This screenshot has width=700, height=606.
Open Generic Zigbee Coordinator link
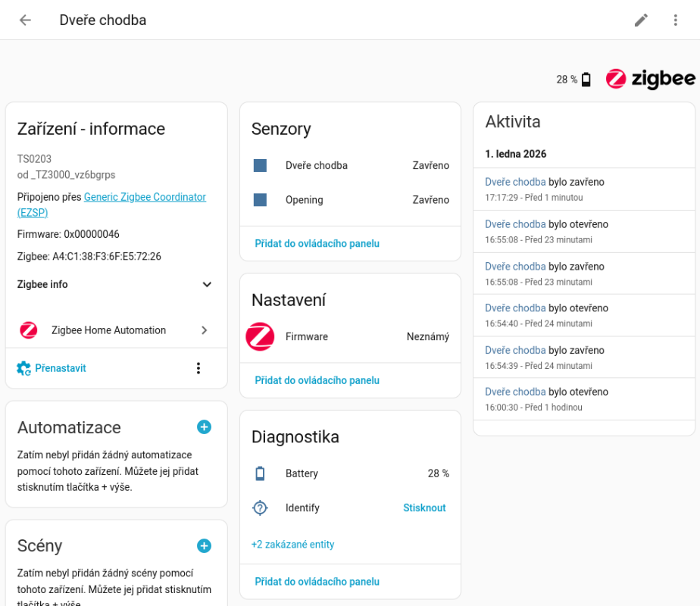point(144,197)
